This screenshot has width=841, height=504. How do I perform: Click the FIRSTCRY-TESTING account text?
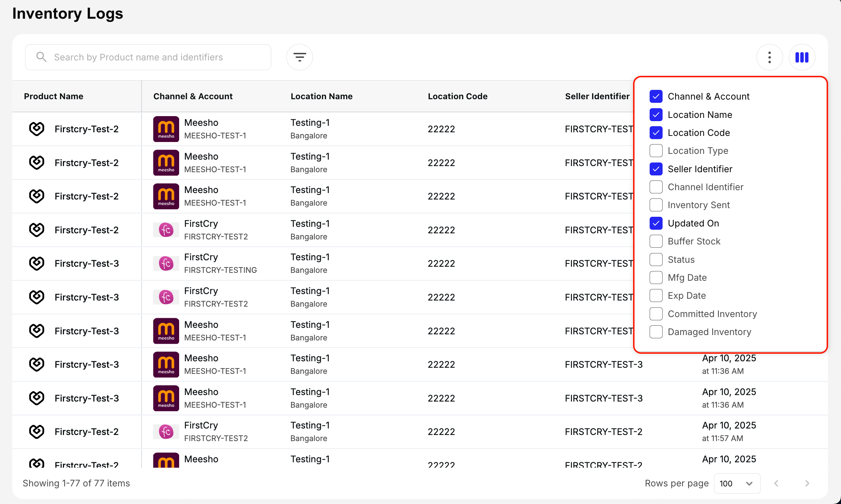pyautogui.click(x=221, y=270)
